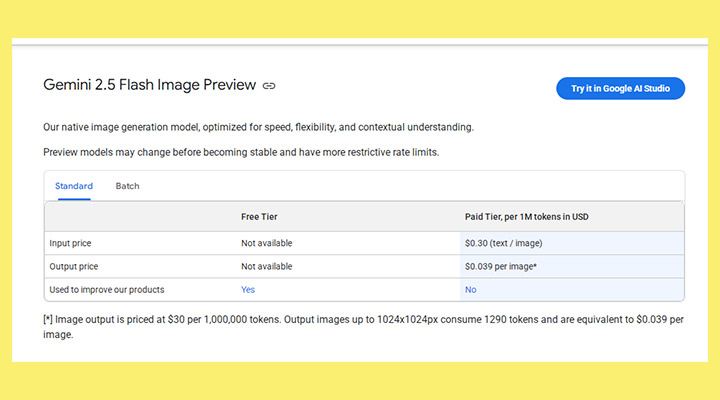Viewport: 720px width, 400px height.
Task: Copy link icon beside Gemini 2.5 Flash heading
Action: pos(269,86)
